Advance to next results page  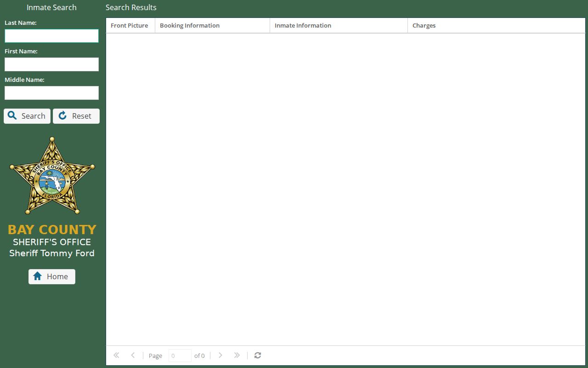(220, 355)
